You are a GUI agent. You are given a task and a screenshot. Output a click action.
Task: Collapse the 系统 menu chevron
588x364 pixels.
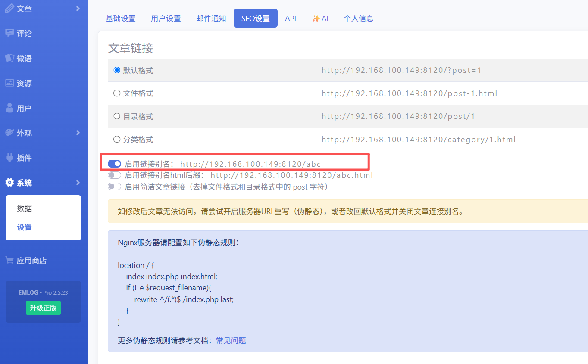78,183
